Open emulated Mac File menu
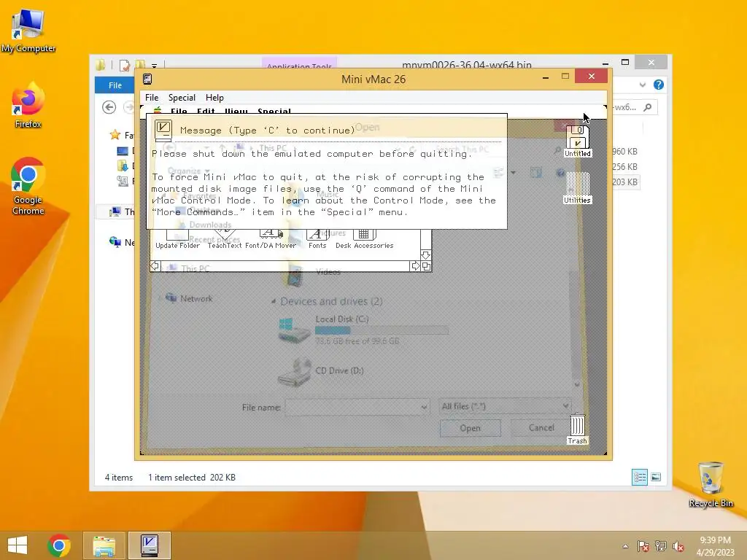Viewport: 747px width, 560px height. pos(179,112)
